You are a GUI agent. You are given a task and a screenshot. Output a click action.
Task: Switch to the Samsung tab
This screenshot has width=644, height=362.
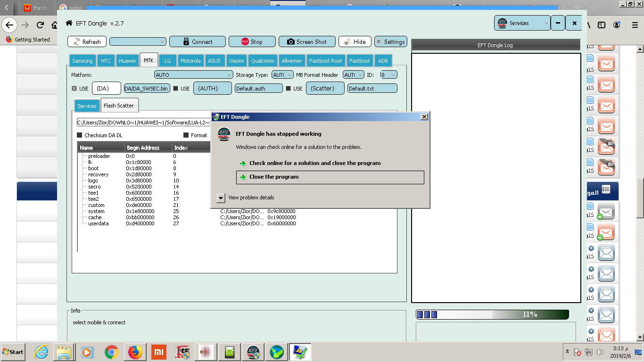pos(83,61)
